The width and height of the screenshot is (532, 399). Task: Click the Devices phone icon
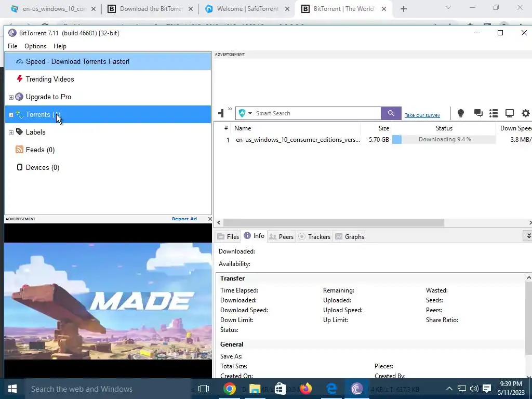20,167
